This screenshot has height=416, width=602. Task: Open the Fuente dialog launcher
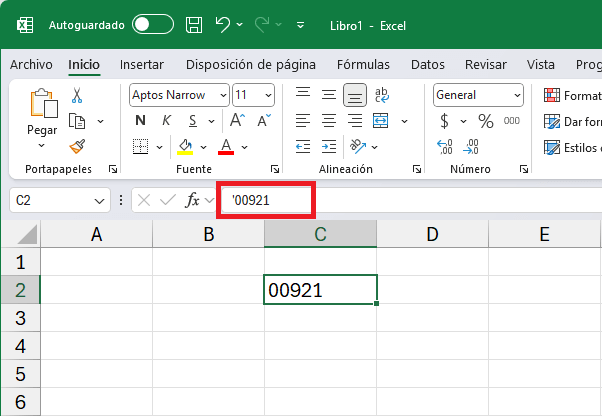(275, 169)
